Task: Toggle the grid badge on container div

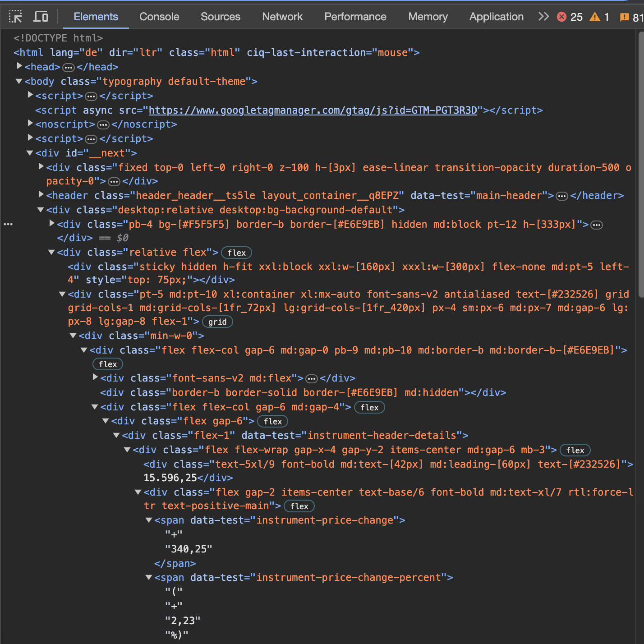Action: coord(217,322)
